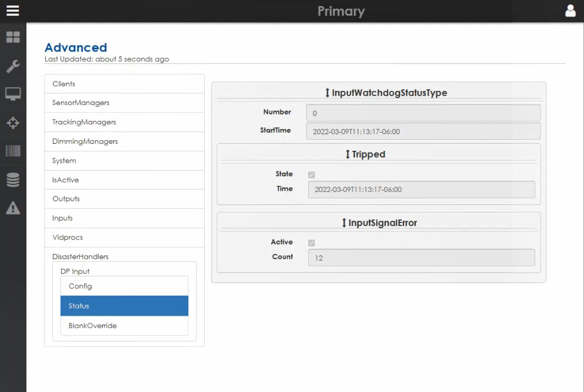Click the warning triangle alerts icon
The image size is (584, 392).
[x=13, y=208]
